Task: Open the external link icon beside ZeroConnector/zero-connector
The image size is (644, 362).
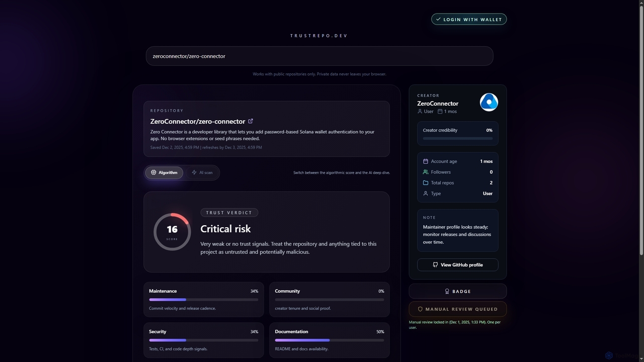Action: (251, 121)
